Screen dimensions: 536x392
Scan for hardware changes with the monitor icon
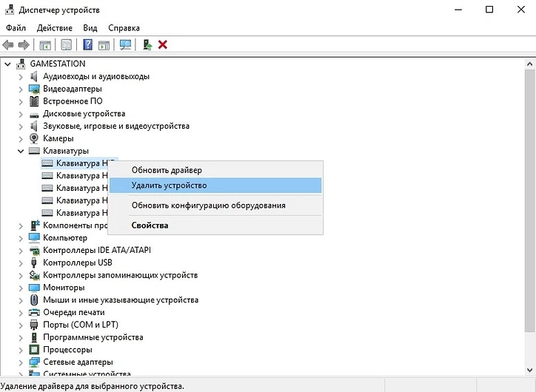coord(125,44)
